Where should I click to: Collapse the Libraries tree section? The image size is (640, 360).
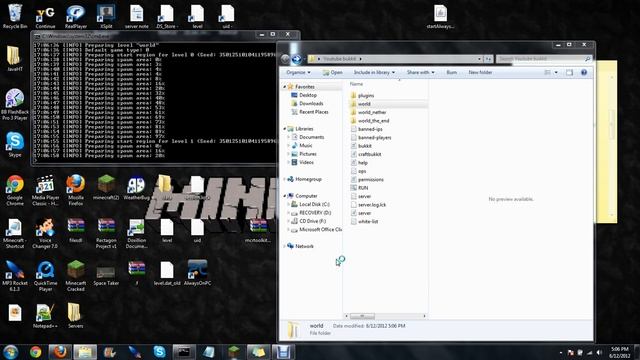click(284, 129)
